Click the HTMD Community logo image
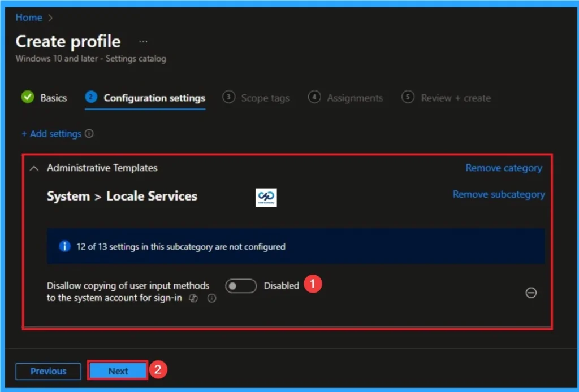579x392 pixels. [x=266, y=197]
